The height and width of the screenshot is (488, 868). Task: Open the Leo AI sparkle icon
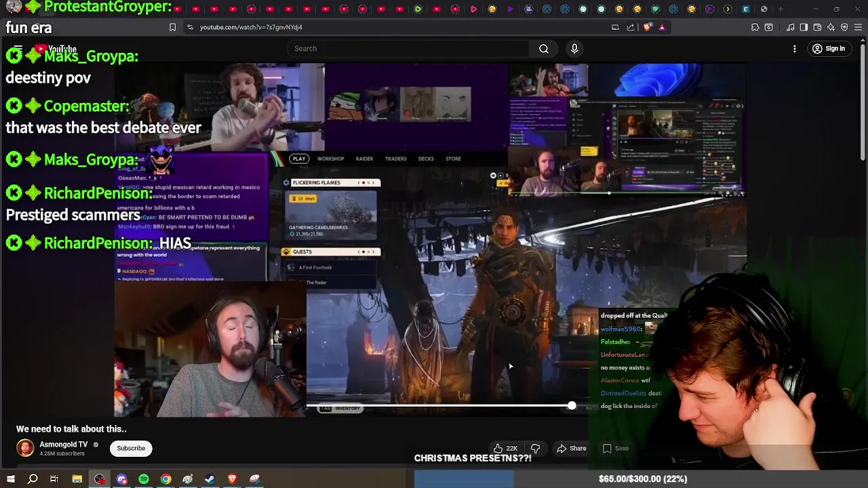point(831,27)
